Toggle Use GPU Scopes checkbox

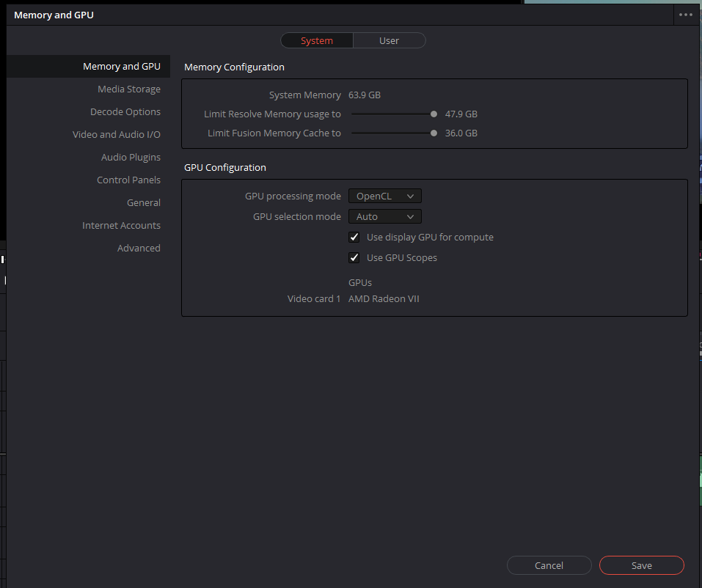click(x=354, y=258)
